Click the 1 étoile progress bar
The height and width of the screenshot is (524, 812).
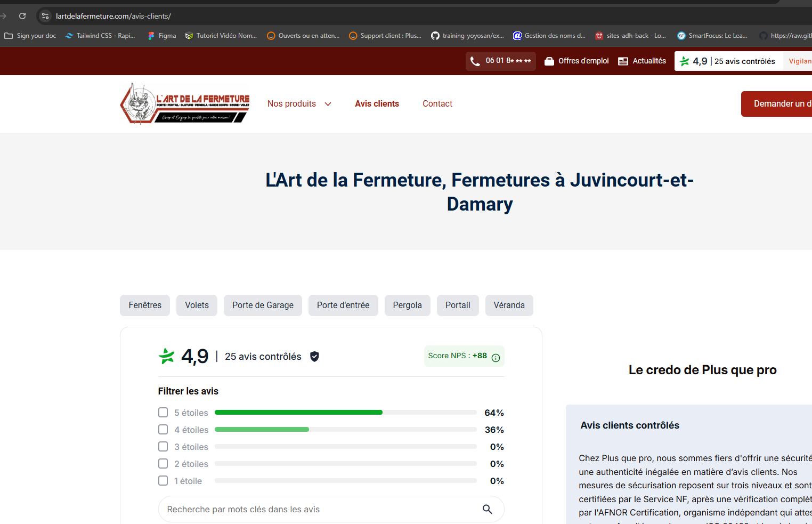coord(346,481)
